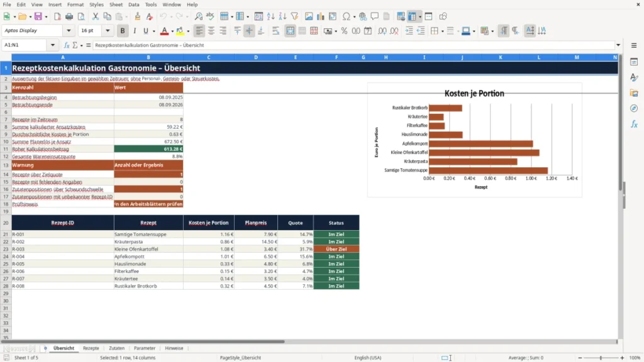The width and height of the screenshot is (644, 362).
Task: Run the spelling check
Action: pos(210,16)
